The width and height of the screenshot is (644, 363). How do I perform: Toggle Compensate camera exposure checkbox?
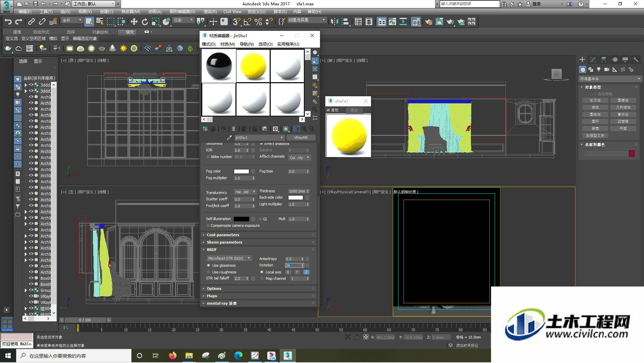coord(208,226)
